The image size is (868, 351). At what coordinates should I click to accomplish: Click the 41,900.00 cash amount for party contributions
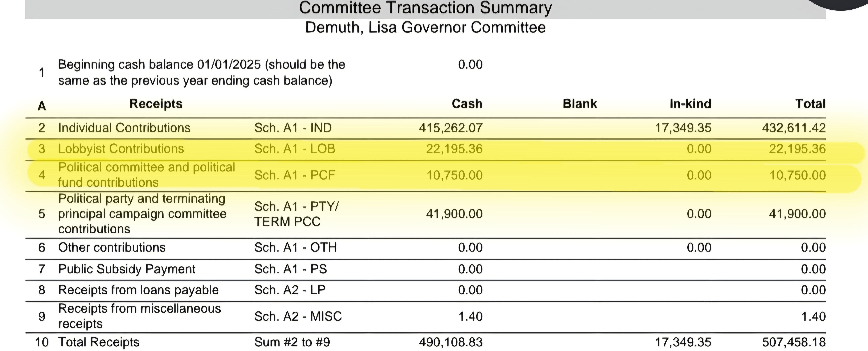click(454, 214)
